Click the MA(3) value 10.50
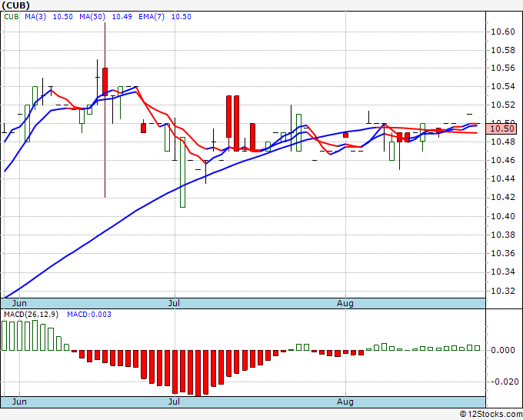 [x=63, y=17]
